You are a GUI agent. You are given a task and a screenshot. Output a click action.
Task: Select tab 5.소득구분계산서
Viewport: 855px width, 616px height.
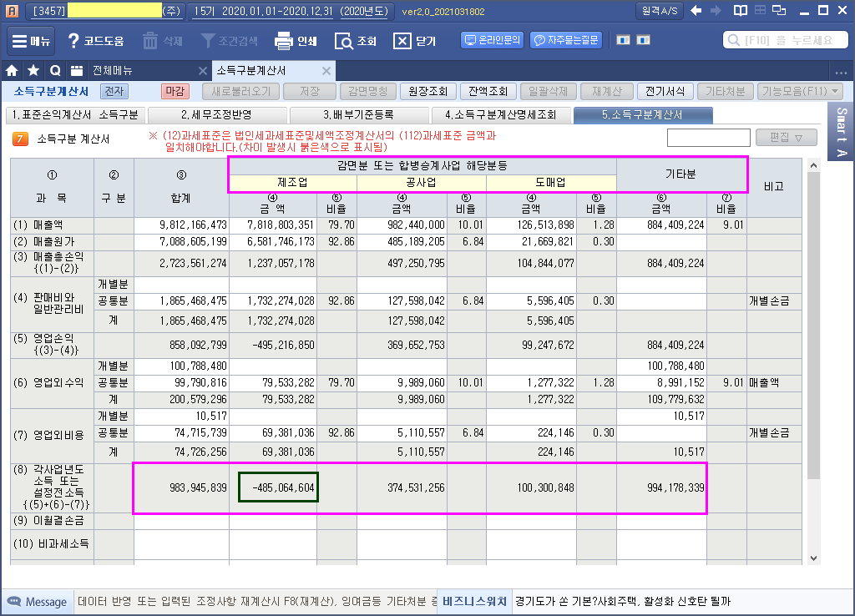coord(642,115)
